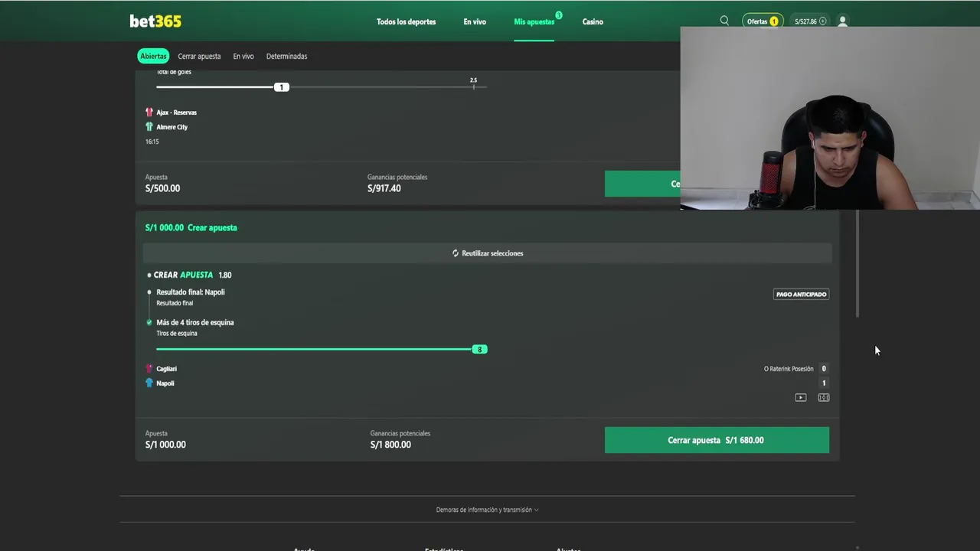980x551 pixels.
Task: Click the Napoli score 1
Action: tap(824, 383)
